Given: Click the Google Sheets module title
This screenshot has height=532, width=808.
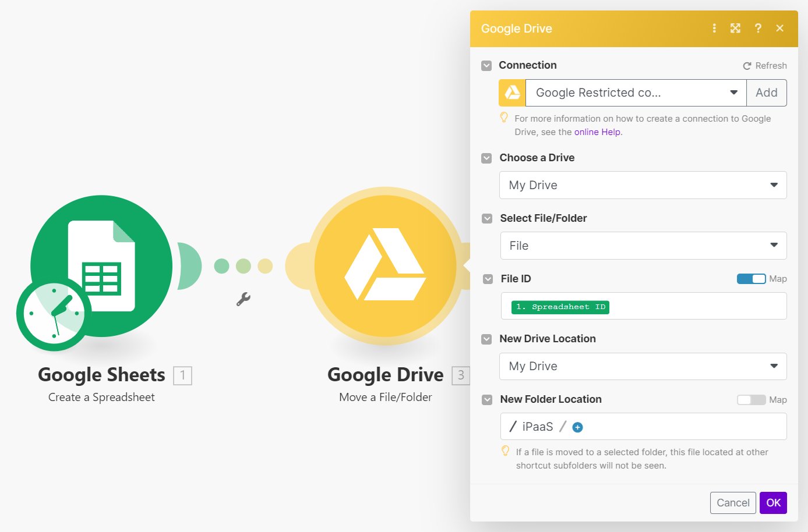Looking at the screenshot, I should click(x=101, y=375).
